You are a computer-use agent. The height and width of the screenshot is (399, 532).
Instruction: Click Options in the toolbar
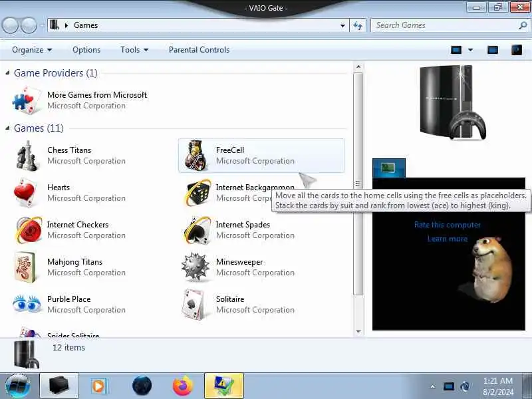pos(86,50)
